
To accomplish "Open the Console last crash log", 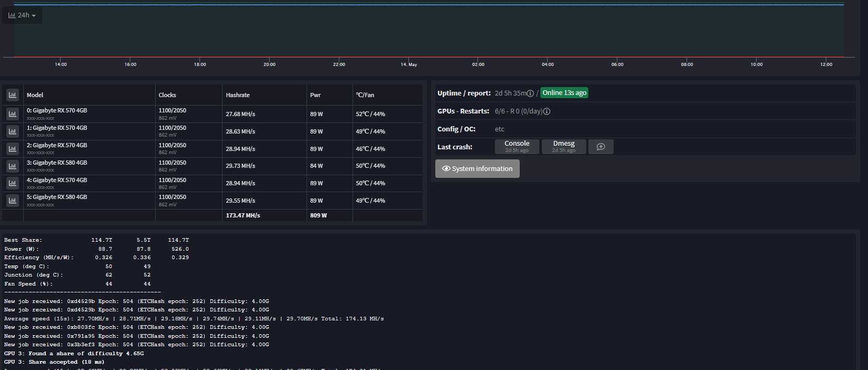I will coord(517,147).
